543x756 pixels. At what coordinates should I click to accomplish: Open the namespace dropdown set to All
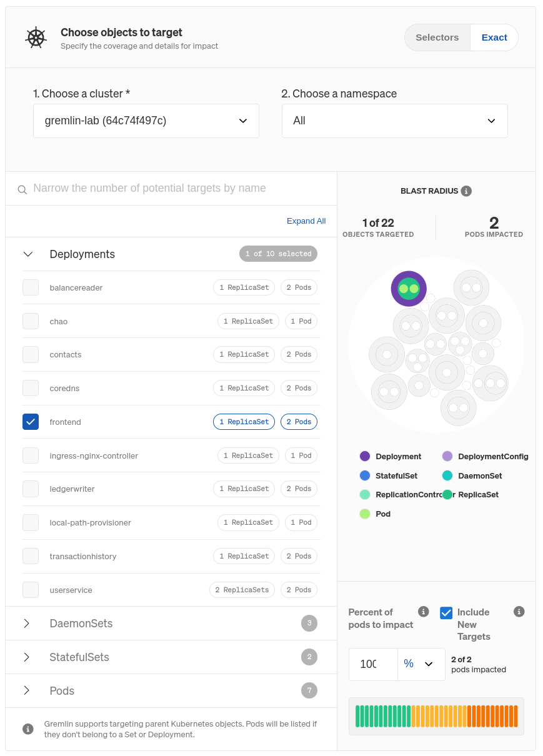394,121
